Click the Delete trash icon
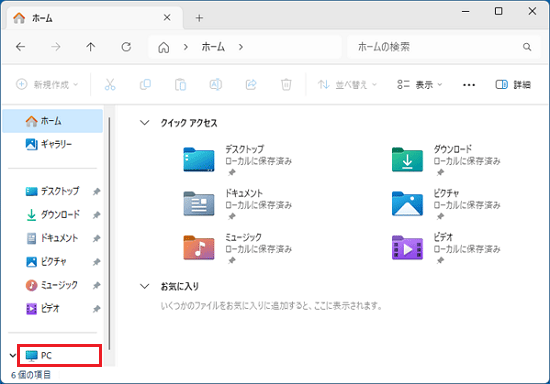The height and width of the screenshot is (384, 550). click(x=286, y=85)
